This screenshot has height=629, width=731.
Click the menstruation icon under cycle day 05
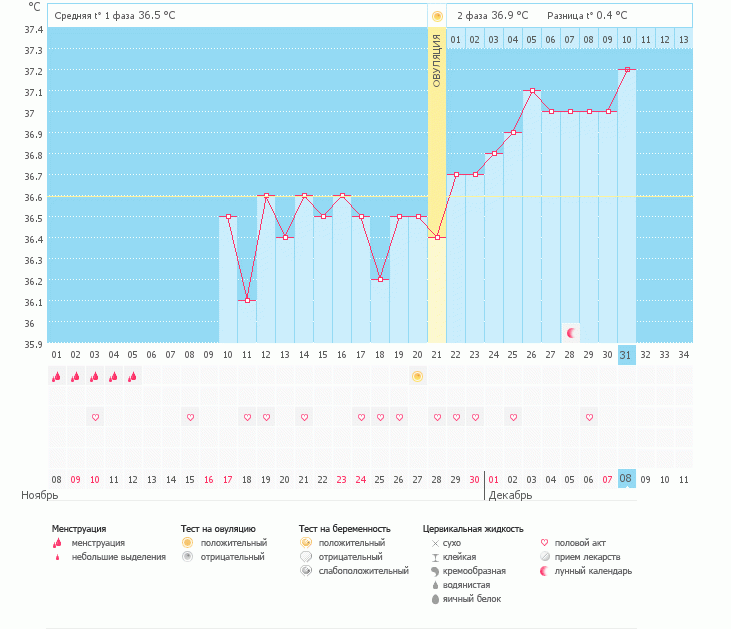133,376
